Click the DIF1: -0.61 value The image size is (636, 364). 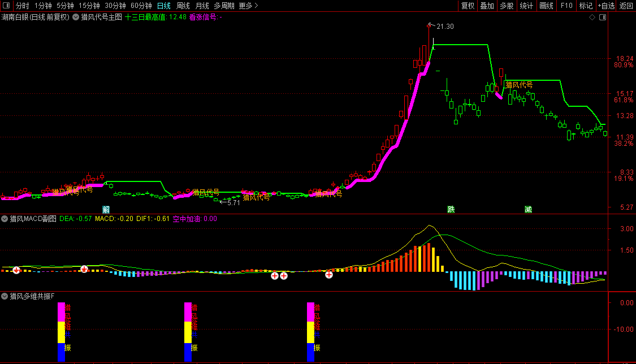click(153, 219)
